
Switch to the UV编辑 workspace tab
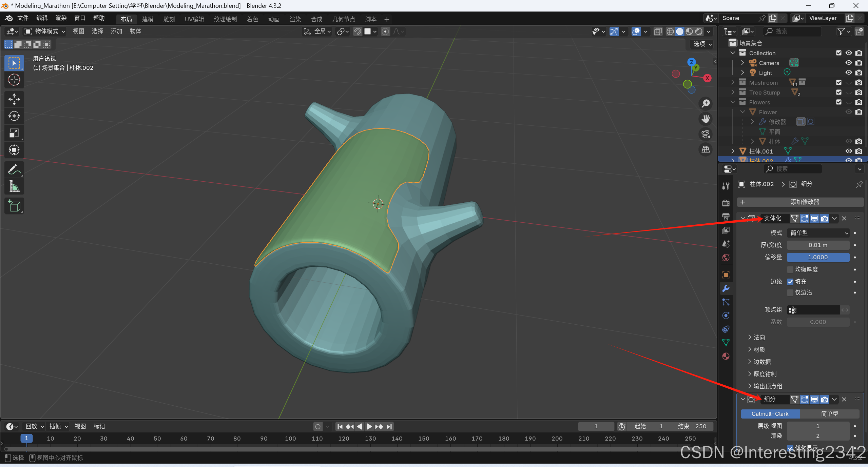point(194,19)
